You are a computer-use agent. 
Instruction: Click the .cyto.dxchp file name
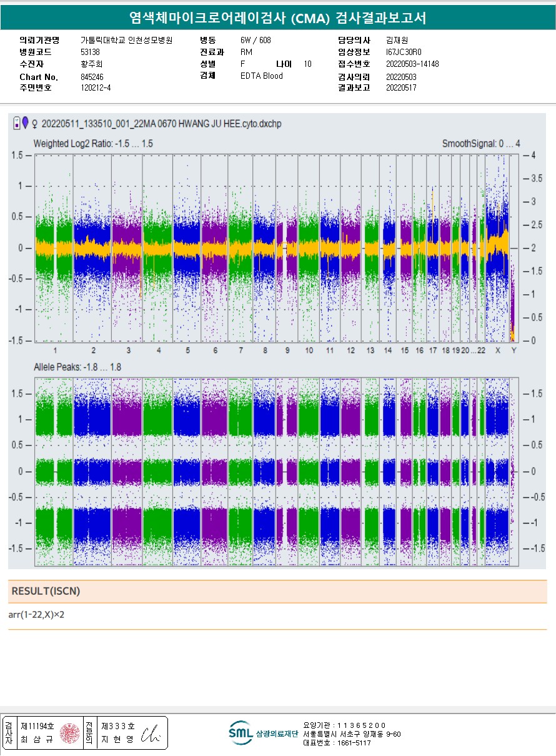[x=161, y=124]
